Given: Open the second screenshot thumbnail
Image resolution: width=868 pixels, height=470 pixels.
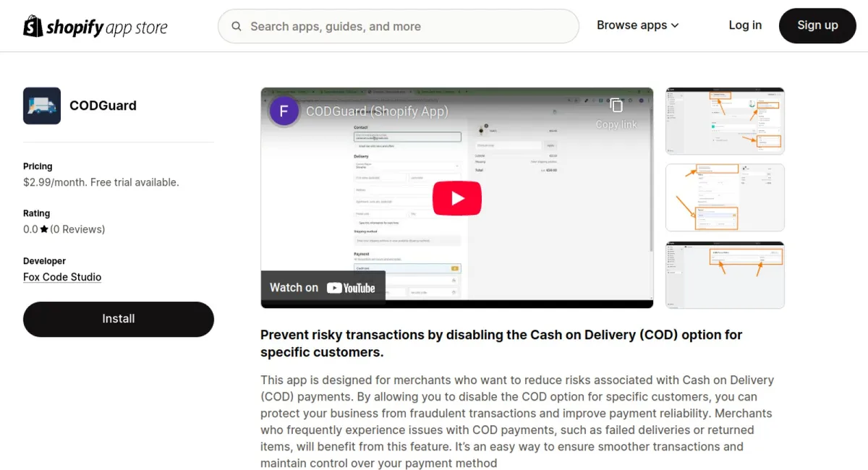Looking at the screenshot, I should (725, 197).
